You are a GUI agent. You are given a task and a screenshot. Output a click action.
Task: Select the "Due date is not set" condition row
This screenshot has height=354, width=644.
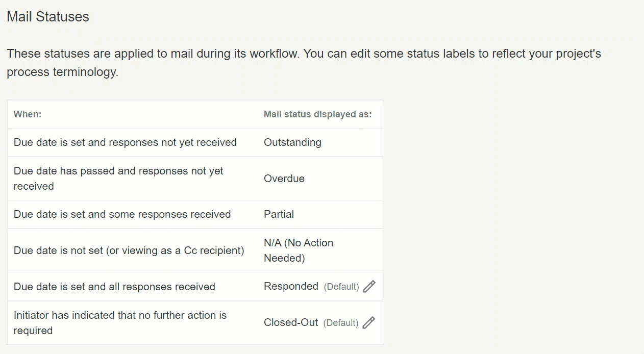point(129,250)
